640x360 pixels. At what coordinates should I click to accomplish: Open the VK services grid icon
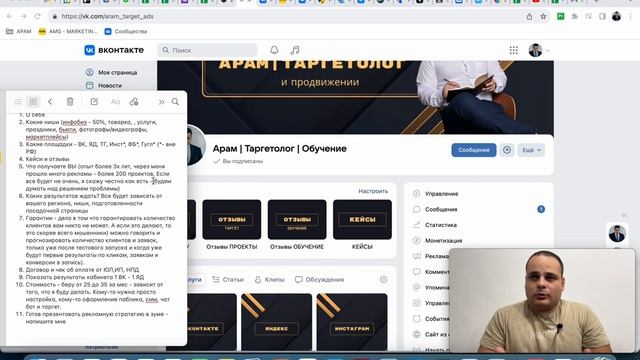513,50
